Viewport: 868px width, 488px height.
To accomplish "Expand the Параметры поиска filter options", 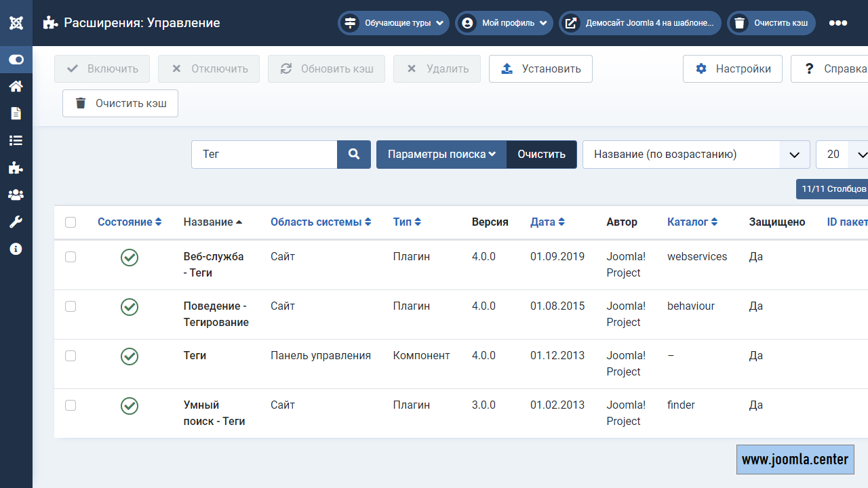I will coord(441,155).
